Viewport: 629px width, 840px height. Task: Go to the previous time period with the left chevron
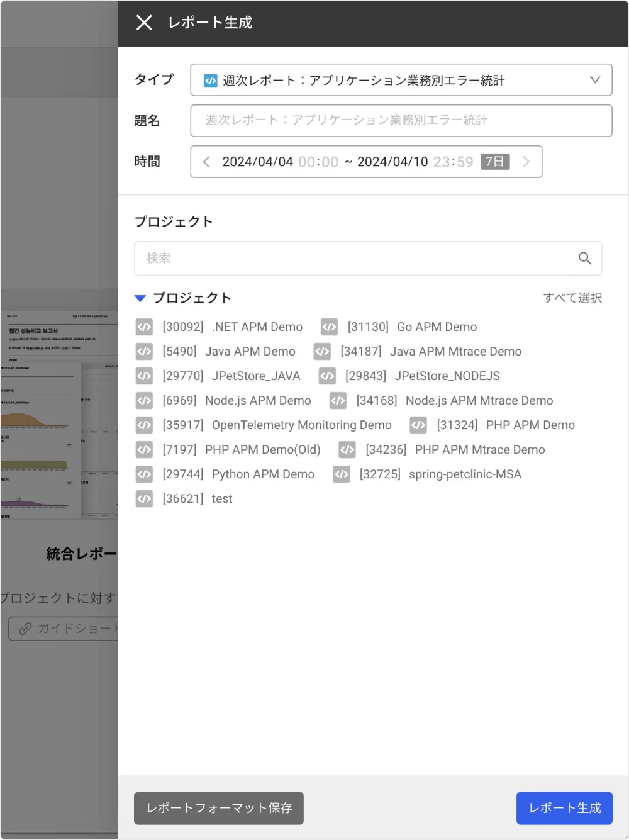pos(206,162)
